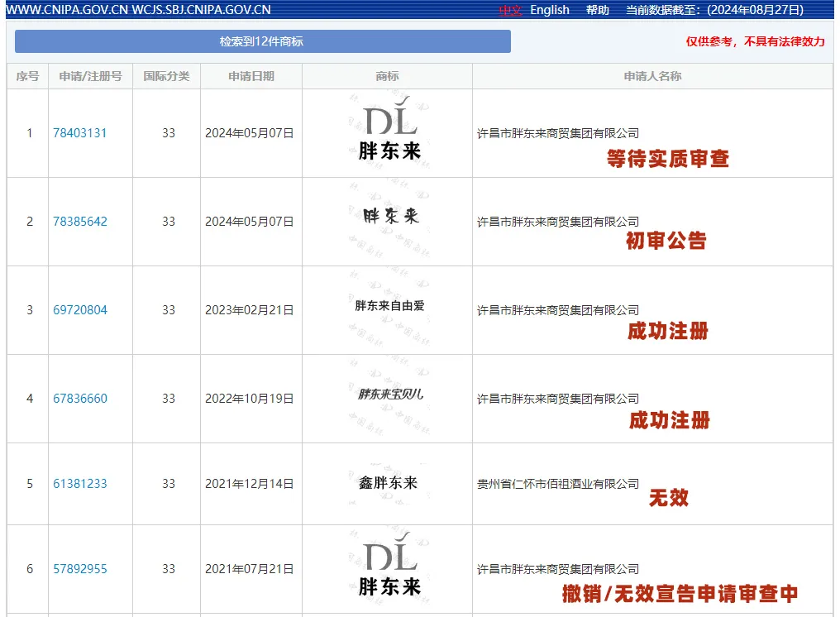This screenshot has width=840, height=617.
Task: Click applicant 贵州省仁怀市佰祖酒业有限公司
Action: pyautogui.click(x=558, y=484)
